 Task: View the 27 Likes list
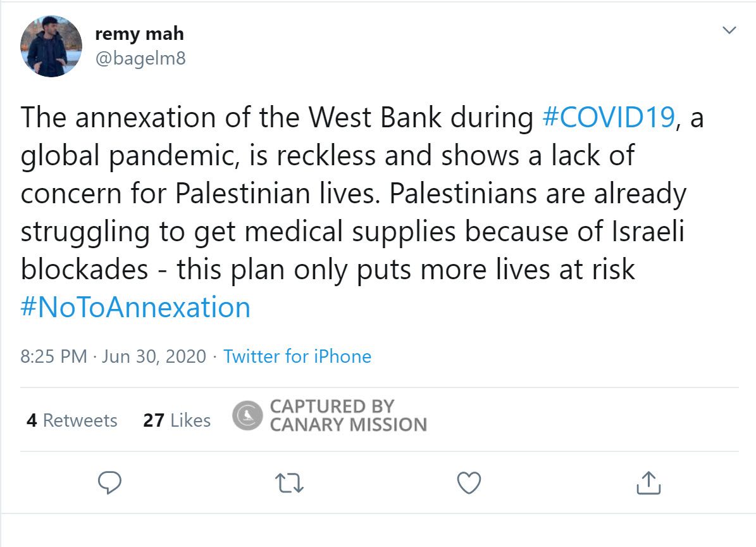(x=177, y=420)
